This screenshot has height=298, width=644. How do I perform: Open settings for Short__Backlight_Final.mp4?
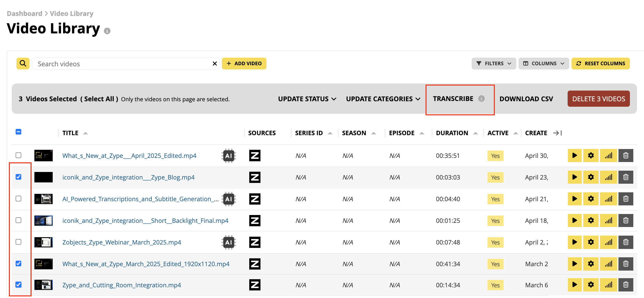click(x=591, y=220)
